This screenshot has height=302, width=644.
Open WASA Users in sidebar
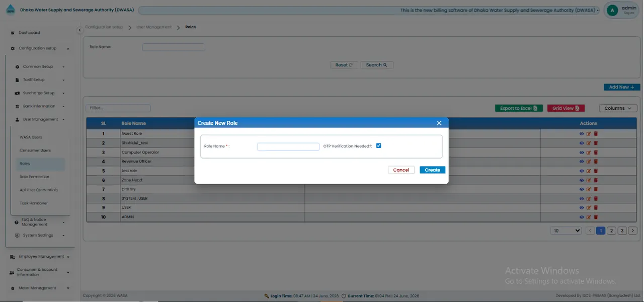(31, 137)
